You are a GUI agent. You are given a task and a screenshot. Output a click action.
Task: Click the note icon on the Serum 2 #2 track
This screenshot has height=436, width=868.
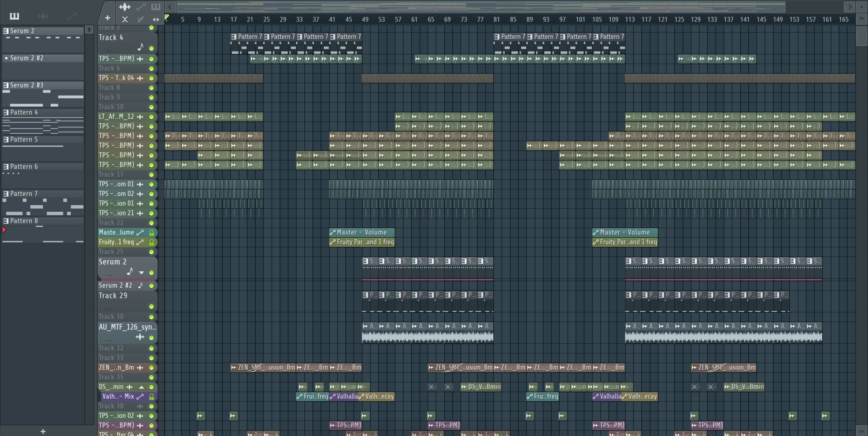pyautogui.click(x=140, y=286)
